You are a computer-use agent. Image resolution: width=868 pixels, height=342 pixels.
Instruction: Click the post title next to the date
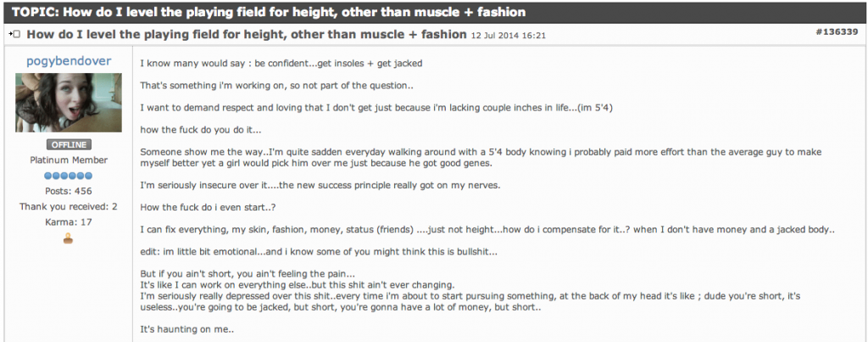(x=247, y=34)
